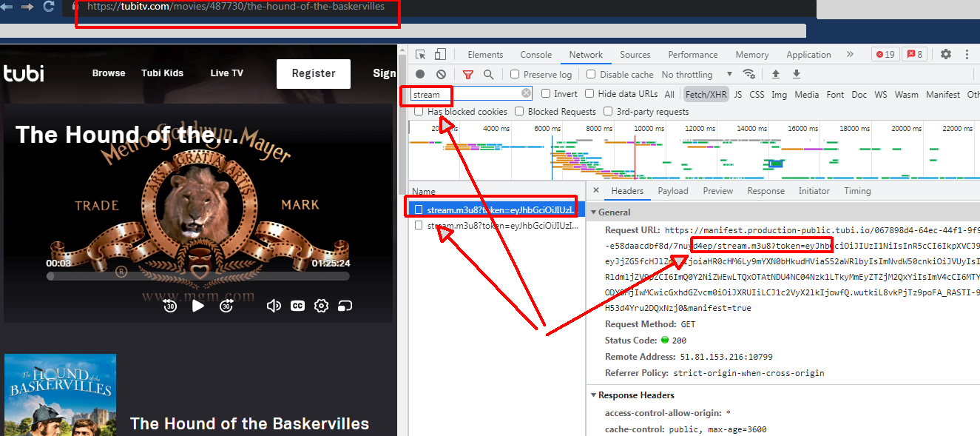
Task: Open the Payload tab
Action: click(x=673, y=190)
